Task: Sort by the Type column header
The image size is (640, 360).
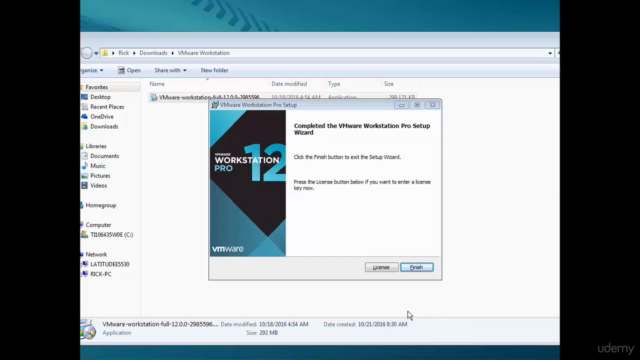Action: tap(334, 84)
